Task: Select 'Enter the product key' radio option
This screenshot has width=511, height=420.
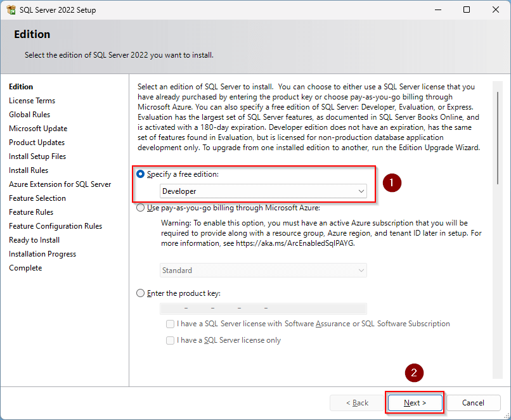Action: (x=141, y=293)
